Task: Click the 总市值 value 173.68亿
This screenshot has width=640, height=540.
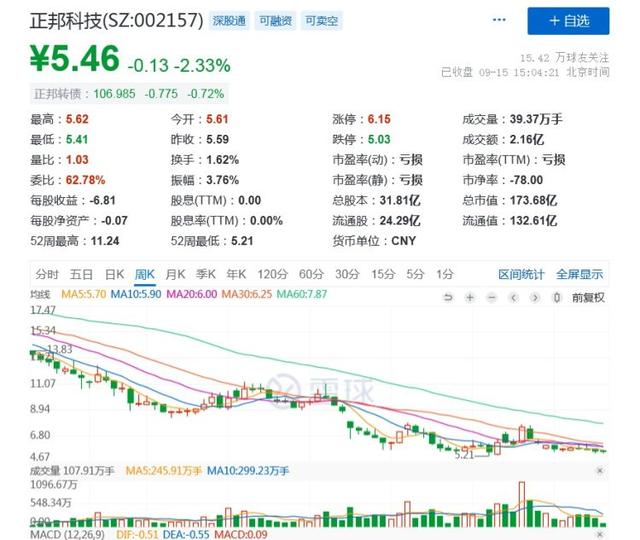Action: (533, 200)
